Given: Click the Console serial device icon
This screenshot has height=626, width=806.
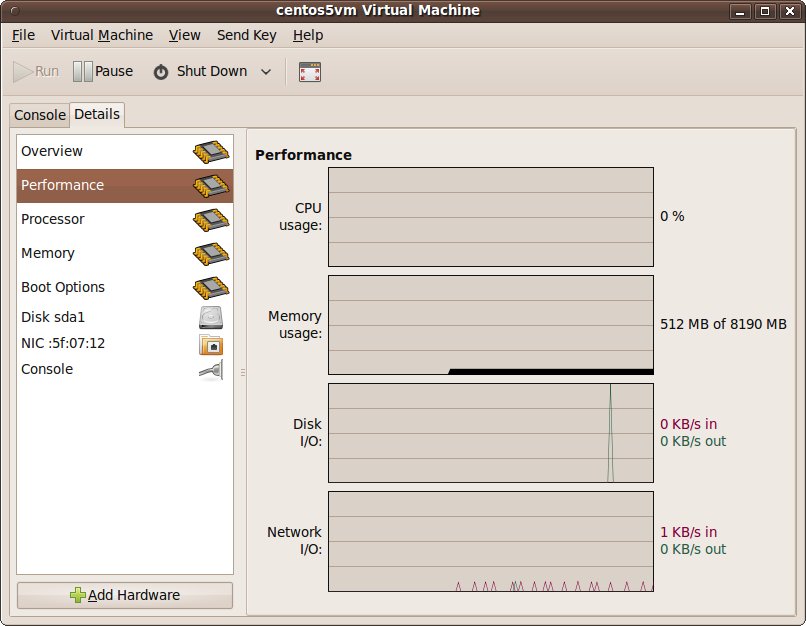Looking at the screenshot, I should (x=211, y=370).
